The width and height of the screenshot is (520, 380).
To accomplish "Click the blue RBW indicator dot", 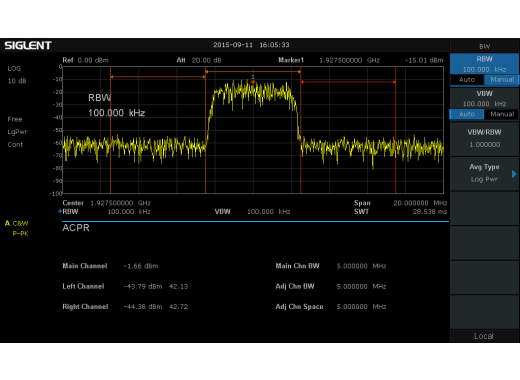I will [60, 211].
